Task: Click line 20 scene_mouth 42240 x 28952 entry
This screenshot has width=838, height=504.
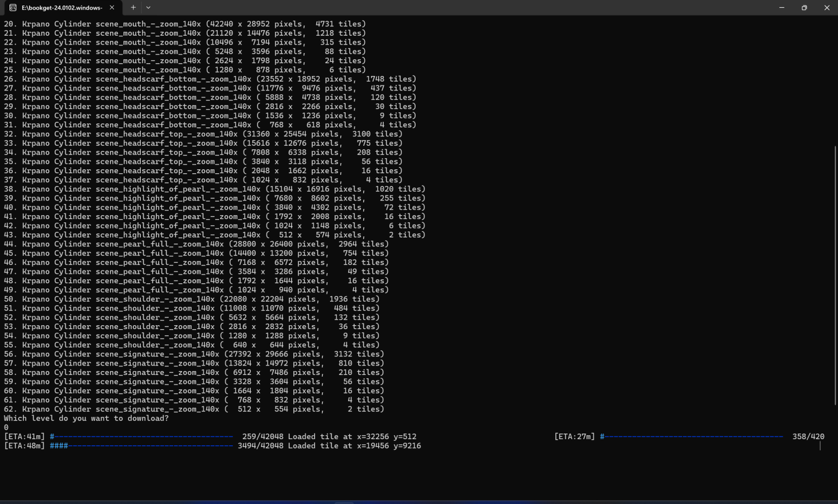Action: tap(184, 24)
